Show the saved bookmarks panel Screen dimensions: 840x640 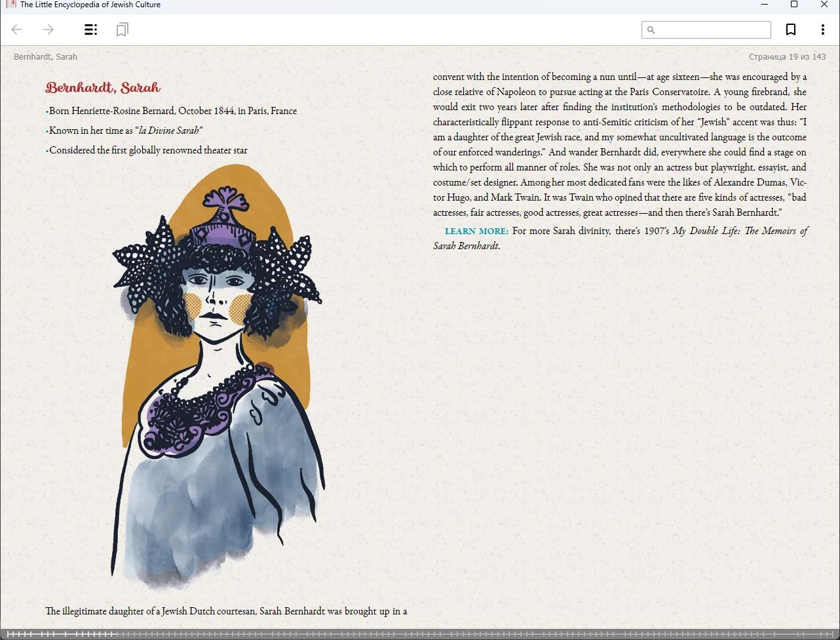(122, 30)
